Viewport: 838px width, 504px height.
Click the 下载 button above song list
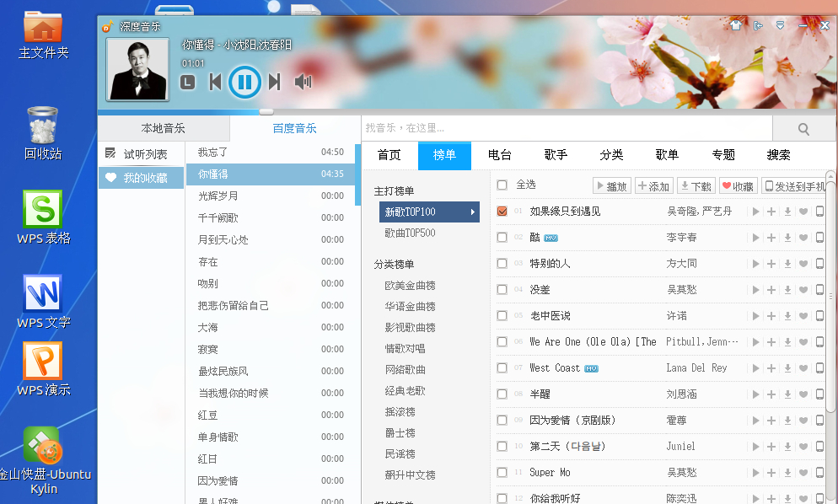[x=696, y=186]
